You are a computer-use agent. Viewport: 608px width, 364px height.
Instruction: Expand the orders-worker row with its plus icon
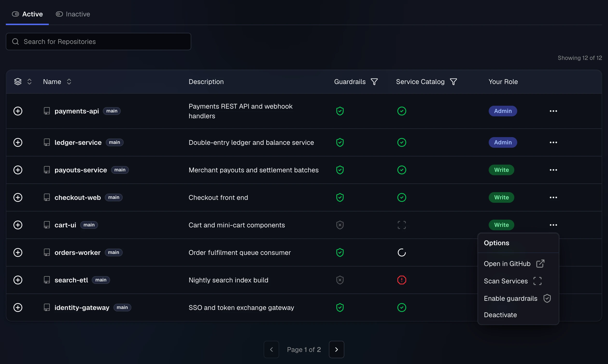(x=18, y=252)
